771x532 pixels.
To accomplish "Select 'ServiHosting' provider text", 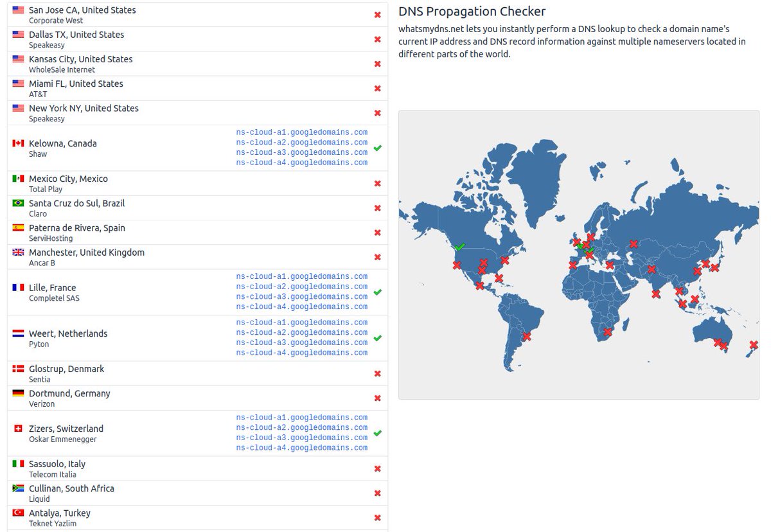I will pos(51,238).
